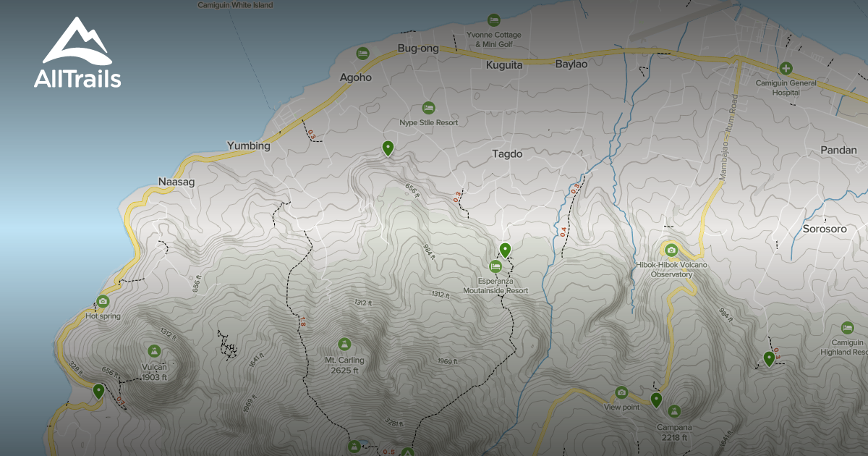This screenshot has width=868, height=456.
Task: Click the Nype Stile Resort lodging icon
Action: [429, 107]
